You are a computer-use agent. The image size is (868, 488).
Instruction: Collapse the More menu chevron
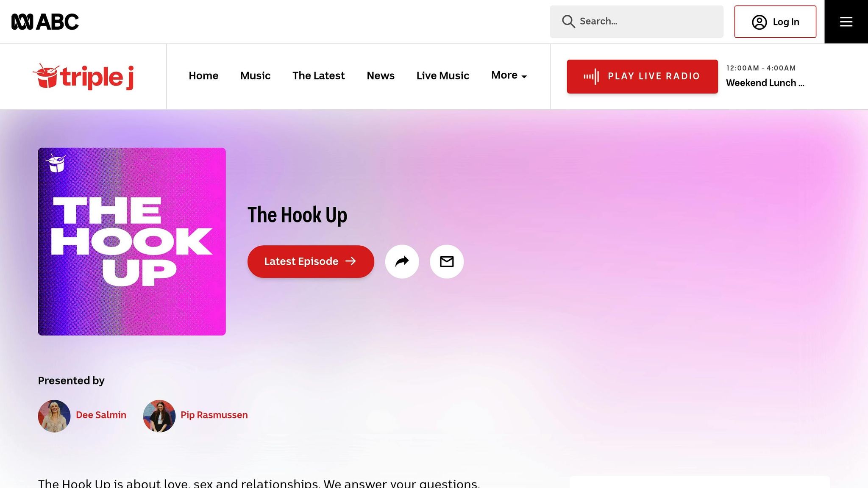point(524,77)
